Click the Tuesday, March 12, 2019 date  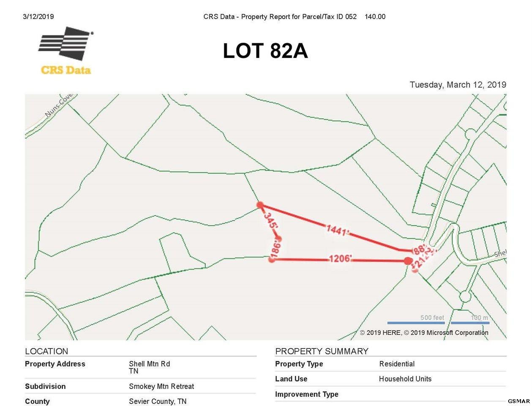(x=458, y=85)
